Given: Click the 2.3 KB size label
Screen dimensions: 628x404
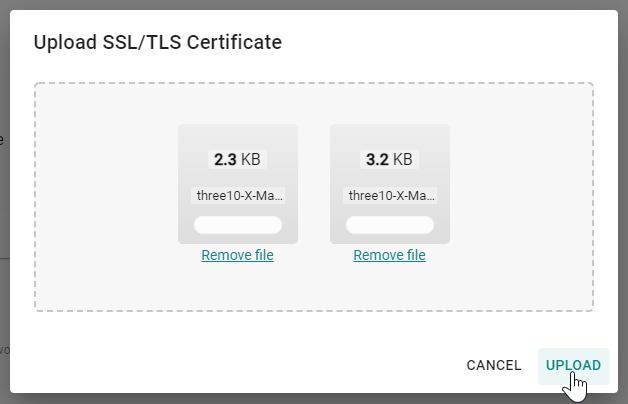Looking at the screenshot, I should tap(237, 159).
